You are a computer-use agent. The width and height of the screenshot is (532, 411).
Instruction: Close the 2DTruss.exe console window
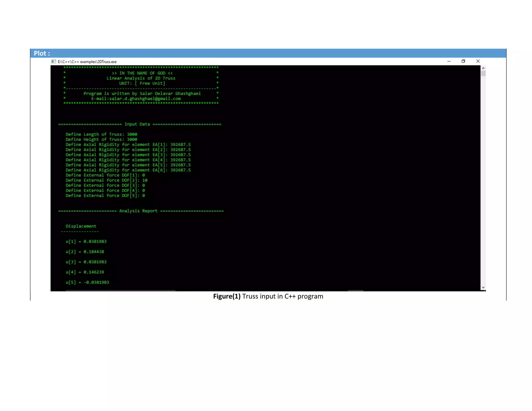478,61
